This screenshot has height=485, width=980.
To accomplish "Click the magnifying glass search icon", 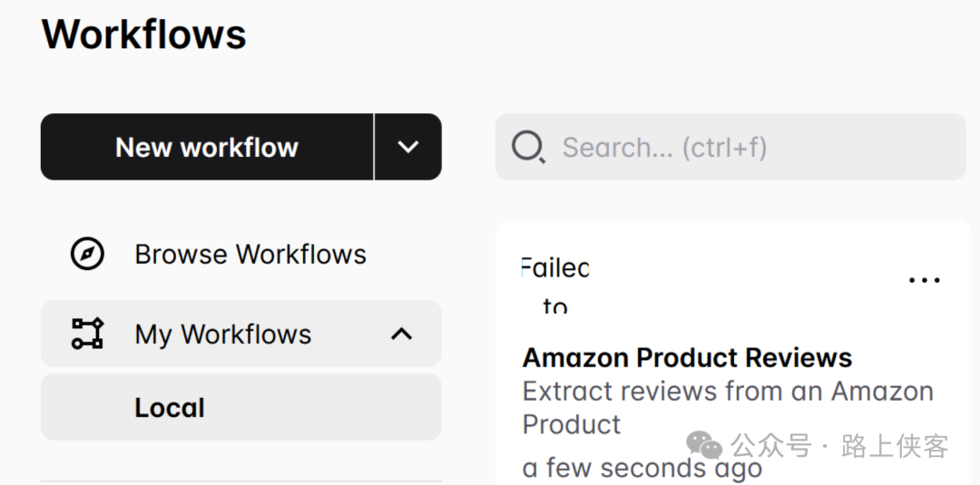I will click(528, 147).
